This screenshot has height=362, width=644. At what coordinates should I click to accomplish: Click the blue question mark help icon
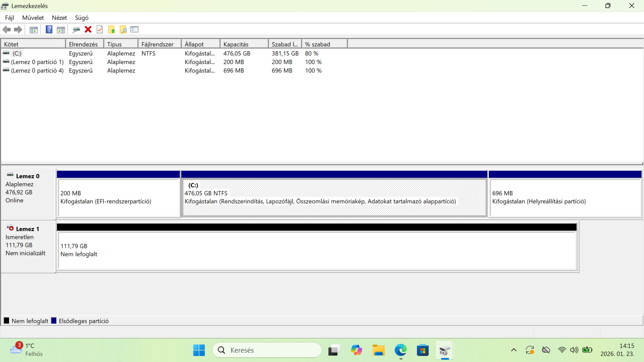pos(49,29)
